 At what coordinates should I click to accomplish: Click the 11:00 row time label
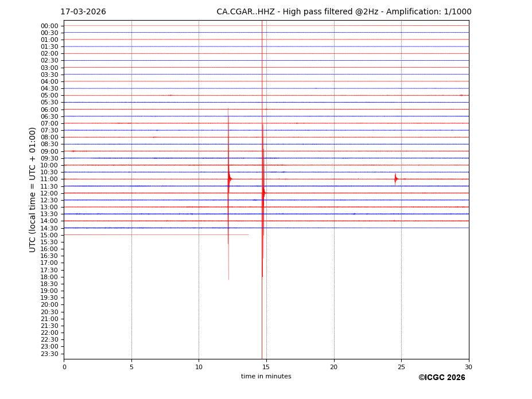pyautogui.click(x=49, y=179)
